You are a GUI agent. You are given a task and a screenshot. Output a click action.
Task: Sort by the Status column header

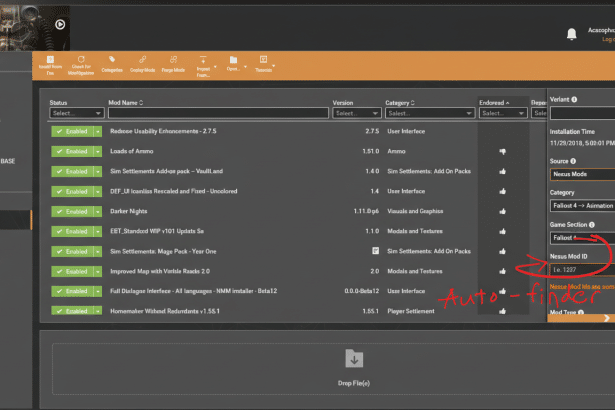coord(58,103)
